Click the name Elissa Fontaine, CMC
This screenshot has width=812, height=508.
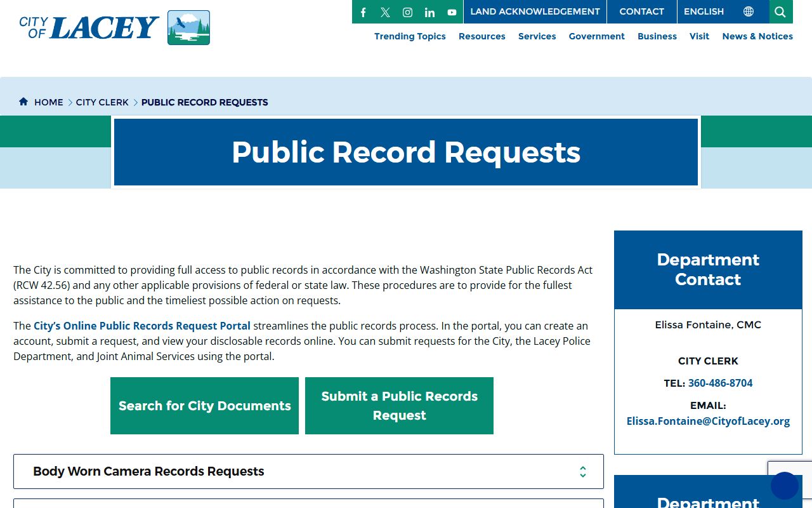pos(708,324)
